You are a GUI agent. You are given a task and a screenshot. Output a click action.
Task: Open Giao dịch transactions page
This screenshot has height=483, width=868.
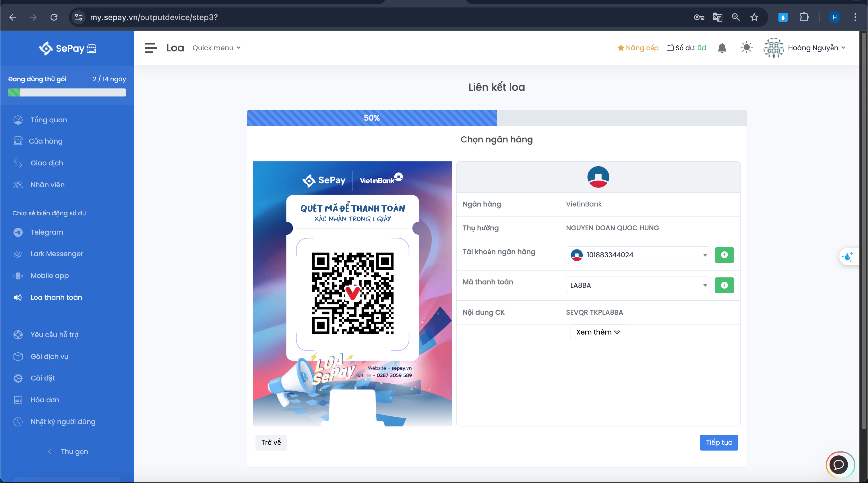pyautogui.click(x=46, y=163)
